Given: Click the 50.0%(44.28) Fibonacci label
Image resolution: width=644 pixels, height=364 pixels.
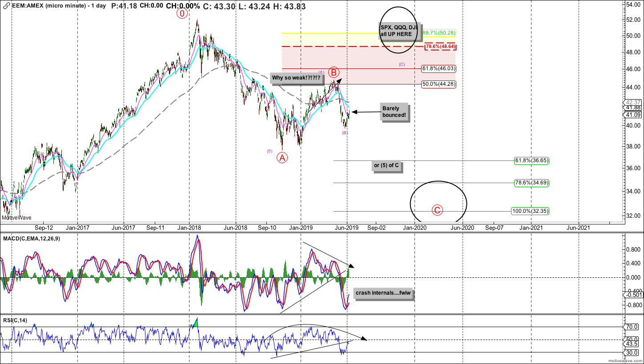Looking at the screenshot, I should coord(439,84).
